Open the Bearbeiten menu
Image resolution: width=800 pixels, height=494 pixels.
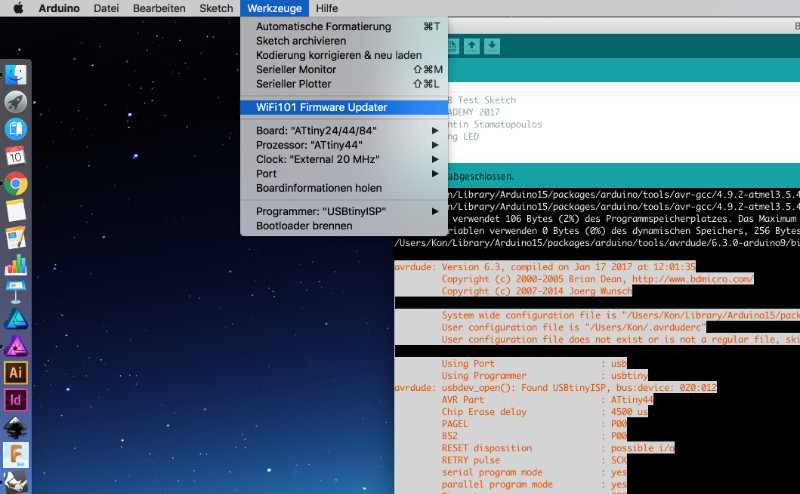(x=159, y=8)
